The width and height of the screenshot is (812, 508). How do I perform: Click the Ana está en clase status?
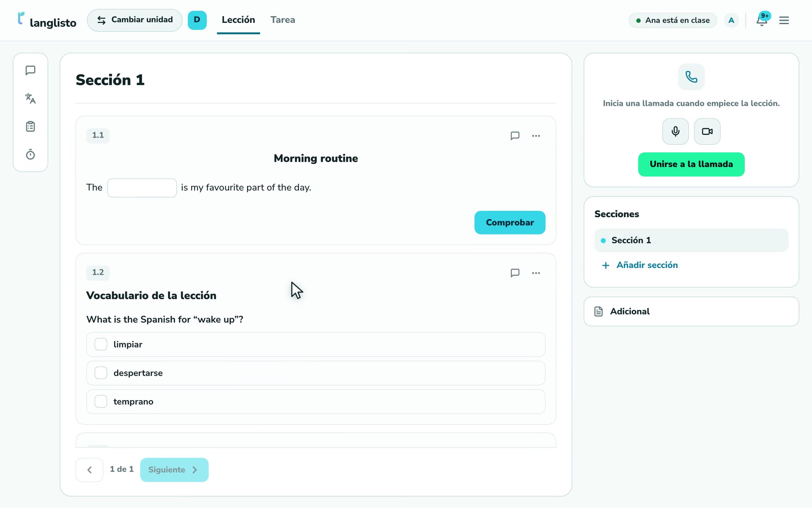(673, 20)
